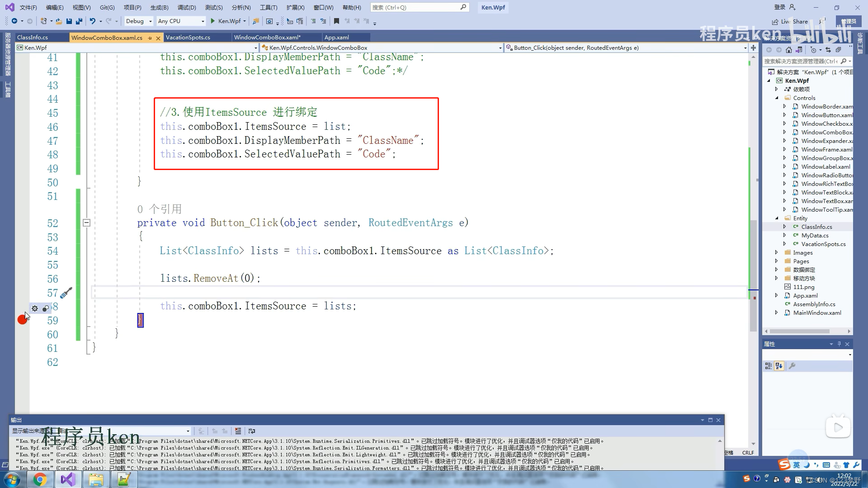Click the breakpoint settings gear icon
The width and height of the screenshot is (868, 488).
click(35, 308)
